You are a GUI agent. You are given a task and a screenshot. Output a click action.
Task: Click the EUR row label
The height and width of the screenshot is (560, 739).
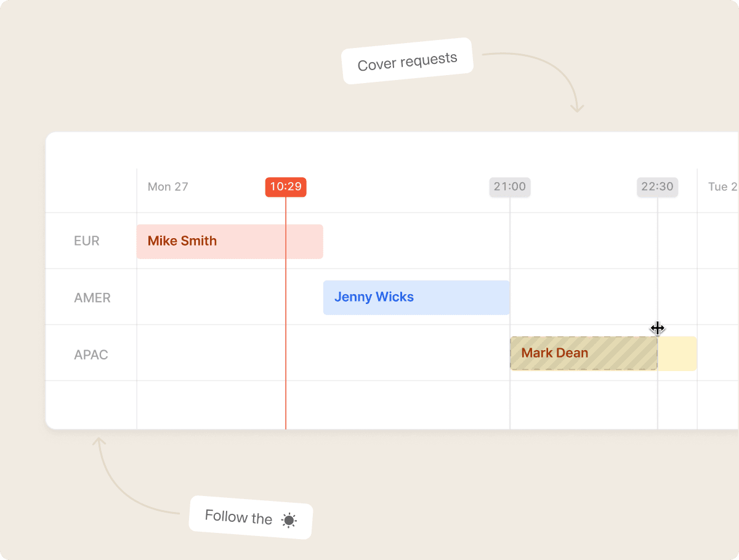(86, 241)
